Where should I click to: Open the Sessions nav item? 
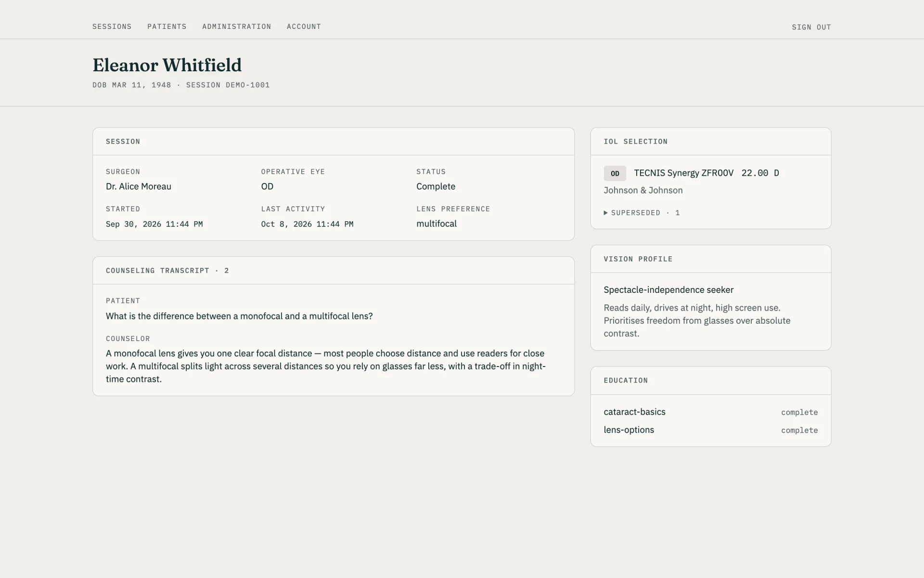[x=112, y=26]
